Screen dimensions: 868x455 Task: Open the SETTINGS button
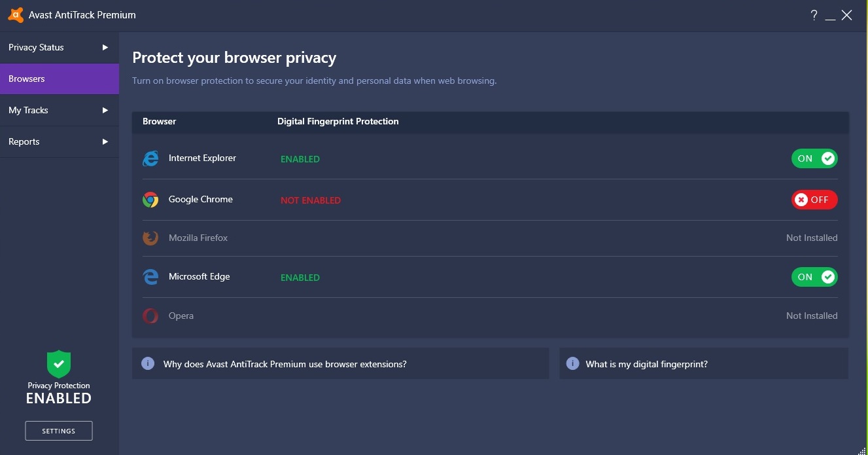click(59, 431)
